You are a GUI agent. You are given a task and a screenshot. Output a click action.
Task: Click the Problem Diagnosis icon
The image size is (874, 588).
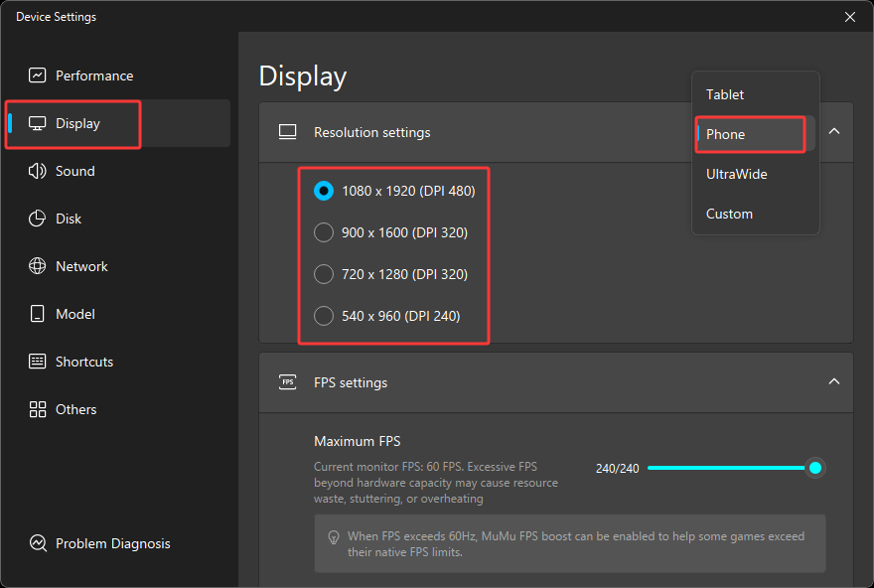pos(38,543)
